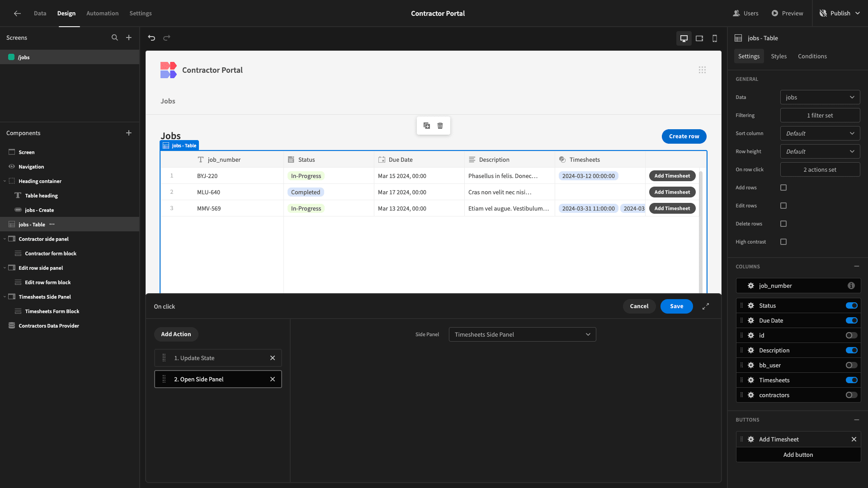The width and height of the screenshot is (868, 488).
Task: Collapse the COLUMNS section
Action: tap(857, 267)
